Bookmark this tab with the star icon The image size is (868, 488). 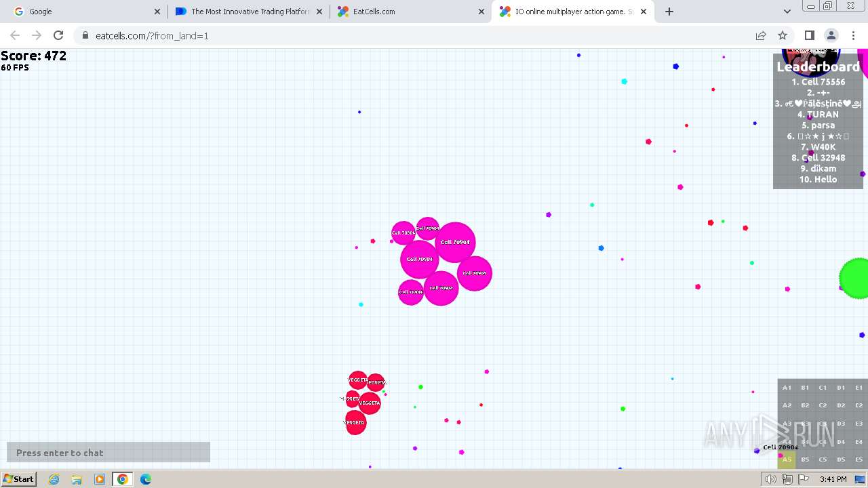click(x=783, y=35)
